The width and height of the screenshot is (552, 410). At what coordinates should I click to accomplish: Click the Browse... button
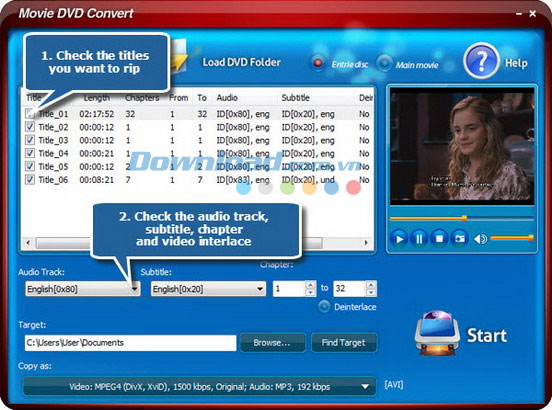tap(272, 342)
